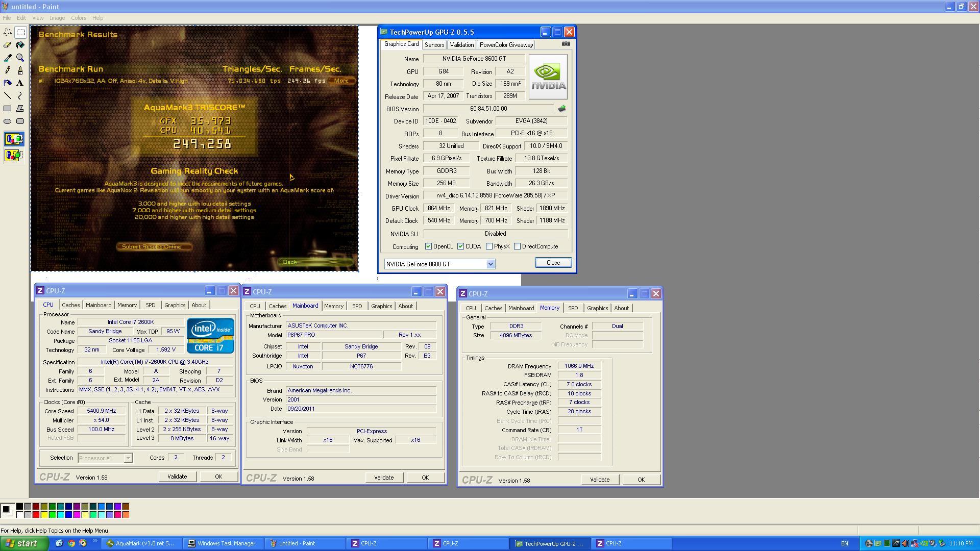Click the foreground/background color indicator box
This screenshot has width=980, height=551.
(7, 511)
